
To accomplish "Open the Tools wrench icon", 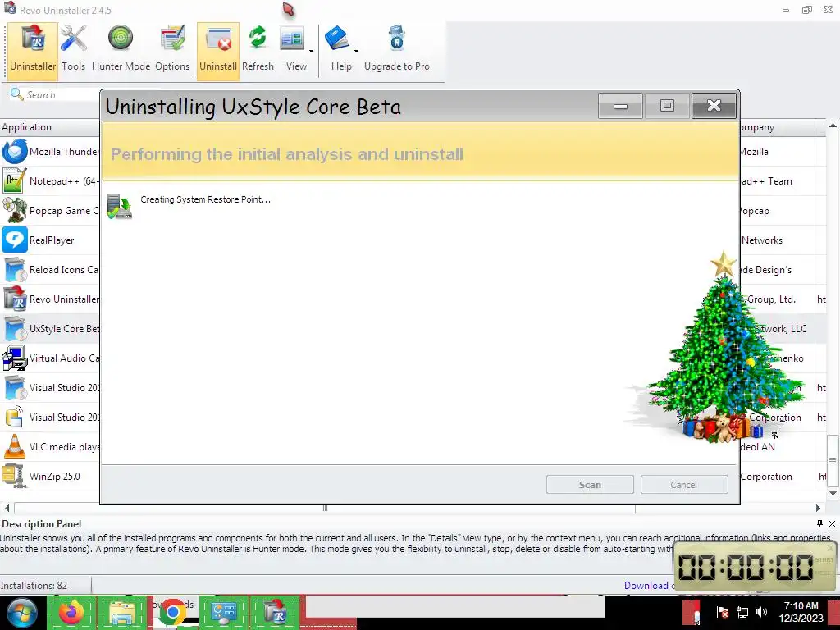I will click(x=73, y=39).
